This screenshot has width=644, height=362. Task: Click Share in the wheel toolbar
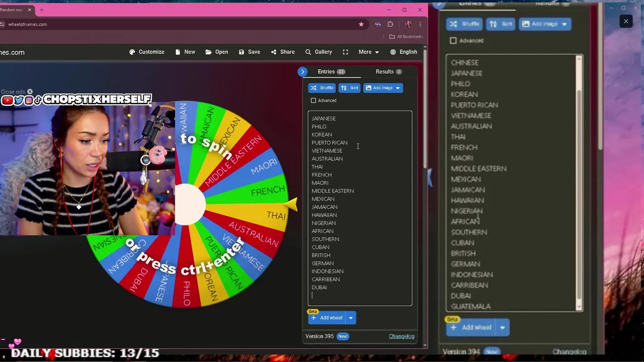[x=282, y=52]
